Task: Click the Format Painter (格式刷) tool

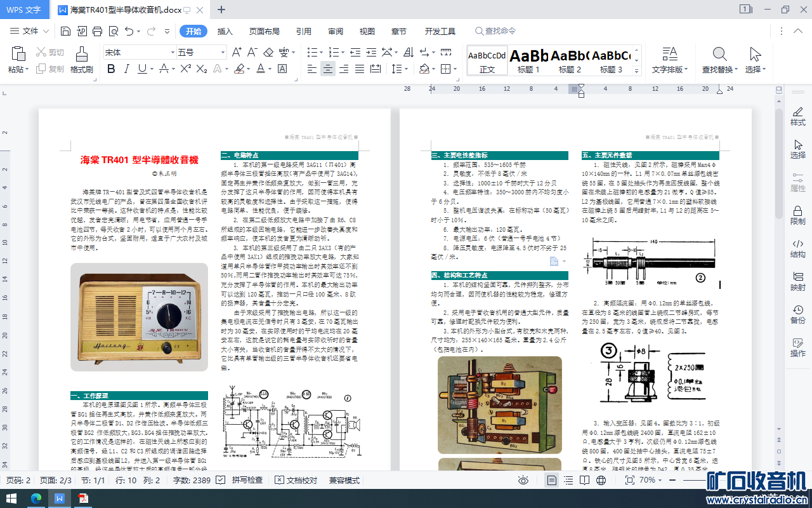Action: coord(81,61)
